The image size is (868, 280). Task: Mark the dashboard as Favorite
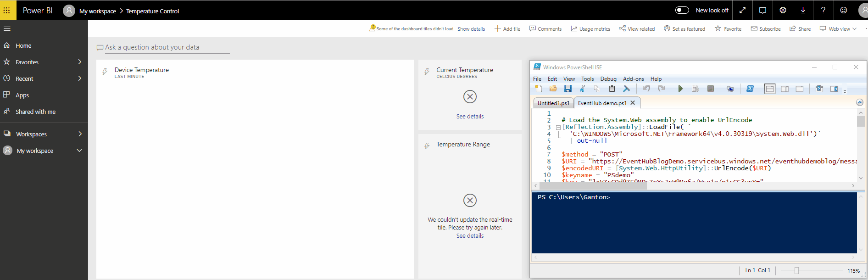(x=728, y=29)
